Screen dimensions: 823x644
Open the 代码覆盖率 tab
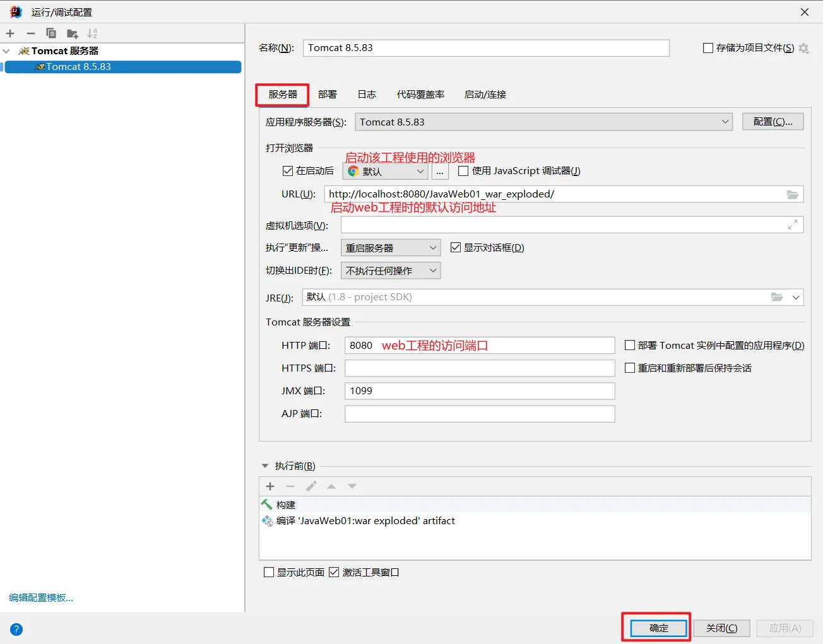421,95
